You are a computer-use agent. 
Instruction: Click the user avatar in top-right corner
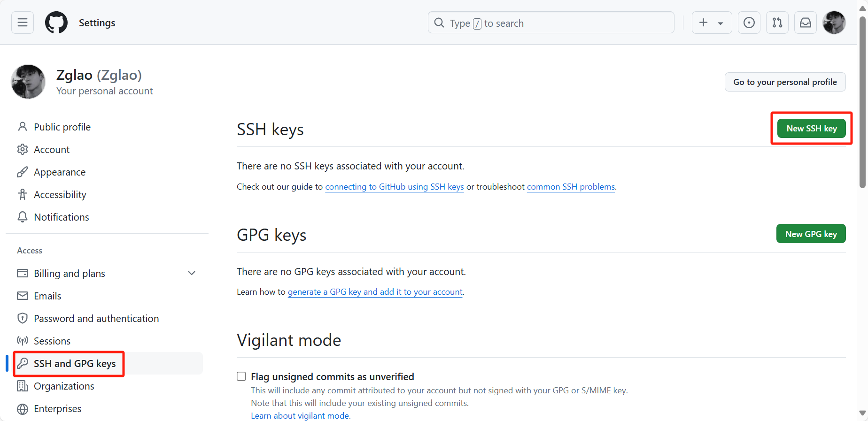pyautogui.click(x=834, y=23)
